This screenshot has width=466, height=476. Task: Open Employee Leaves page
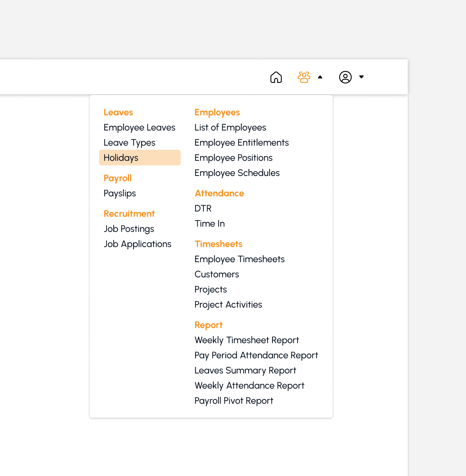pos(140,128)
